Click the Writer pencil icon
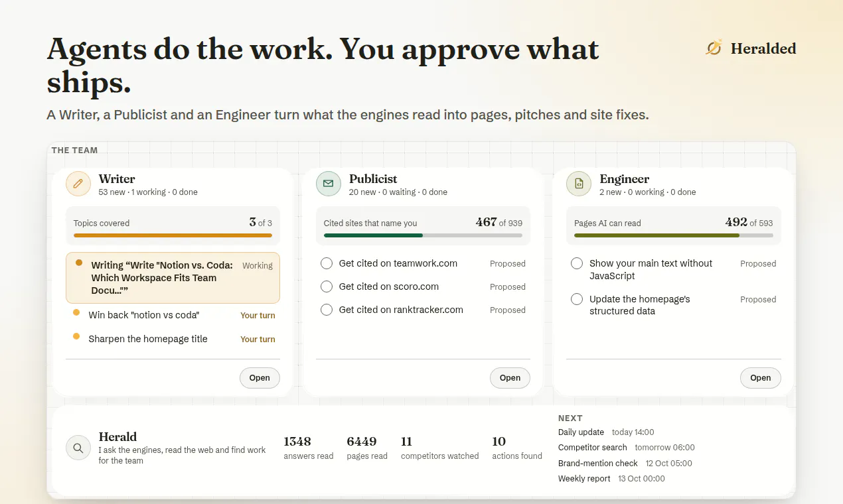 point(78,184)
